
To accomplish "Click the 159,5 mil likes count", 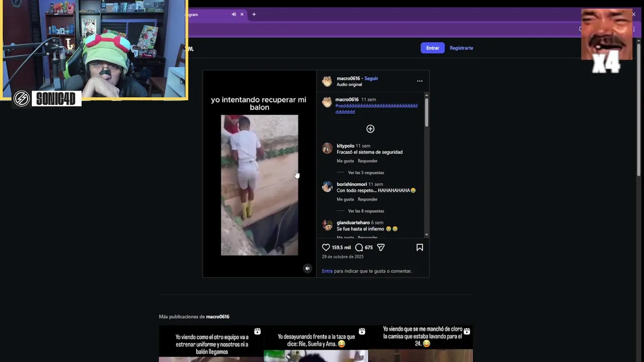I will (341, 247).
